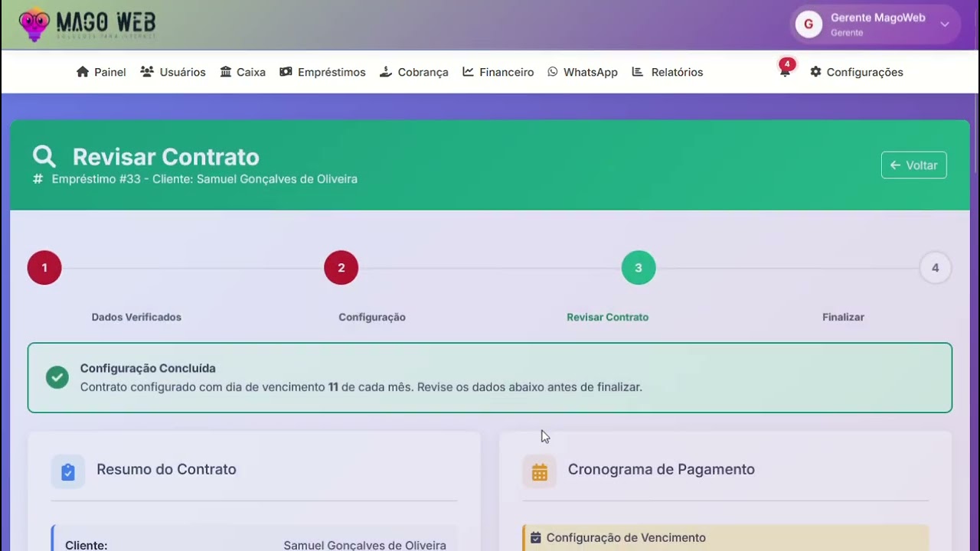Click the Cliente: label in summary

[x=87, y=546]
